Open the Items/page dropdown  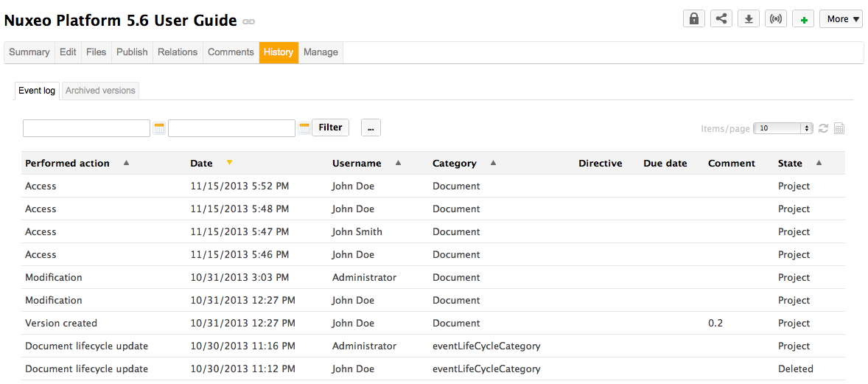coord(784,128)
